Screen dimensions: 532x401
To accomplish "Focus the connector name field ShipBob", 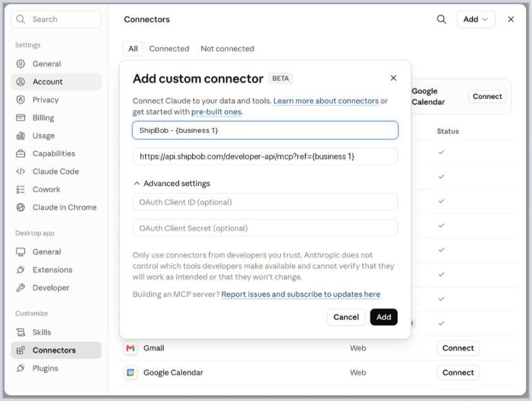I will (x=265, y=130).
